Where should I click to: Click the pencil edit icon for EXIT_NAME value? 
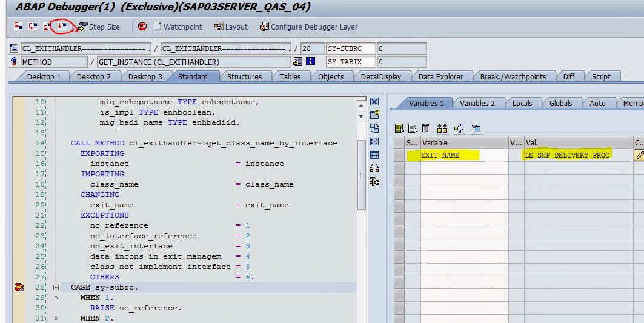(x=639, y=155)
